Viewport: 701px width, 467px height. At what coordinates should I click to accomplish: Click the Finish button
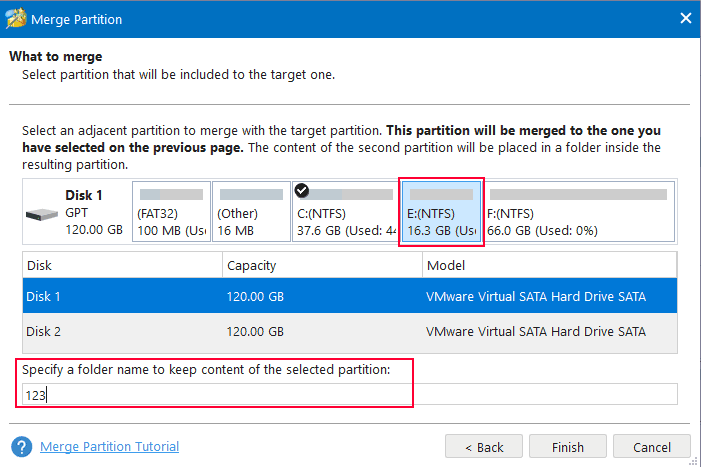(567, 446)
